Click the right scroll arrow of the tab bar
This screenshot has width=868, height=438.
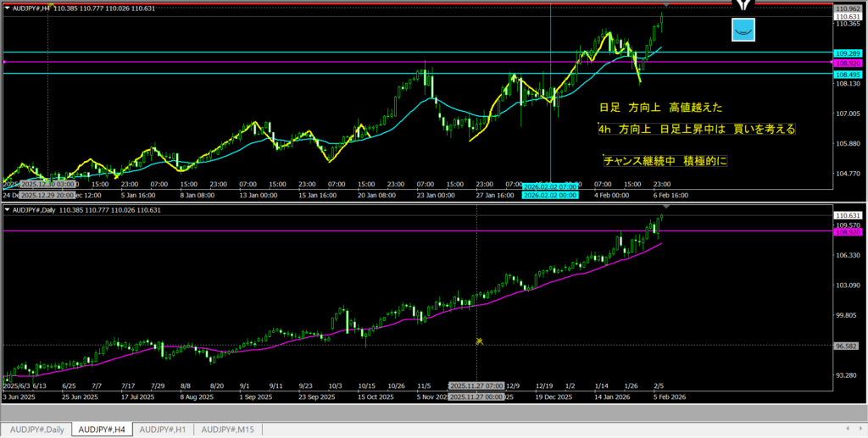(860, 430)
